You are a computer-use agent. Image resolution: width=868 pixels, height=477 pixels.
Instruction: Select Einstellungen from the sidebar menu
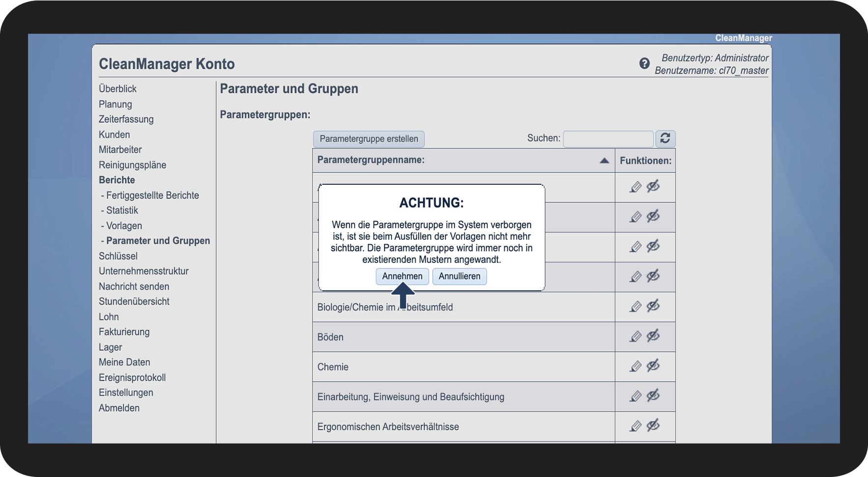tap(126, 393)
